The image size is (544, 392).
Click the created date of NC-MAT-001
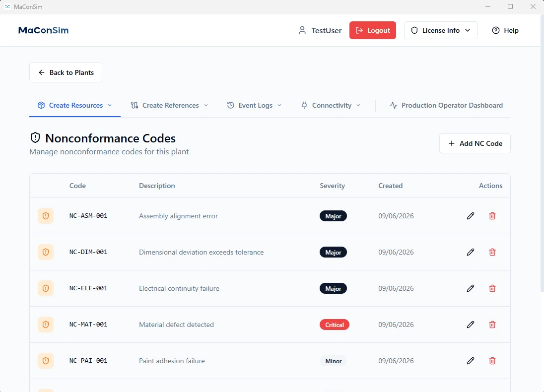396,325
